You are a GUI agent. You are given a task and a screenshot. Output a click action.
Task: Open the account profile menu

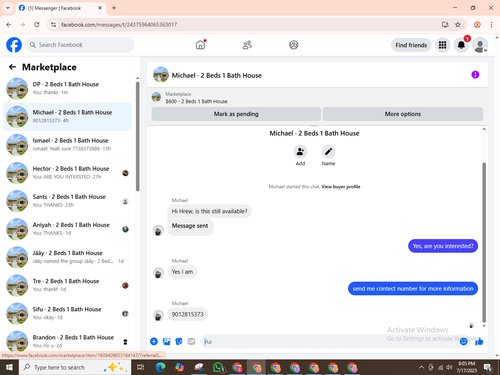coord(480,45)
